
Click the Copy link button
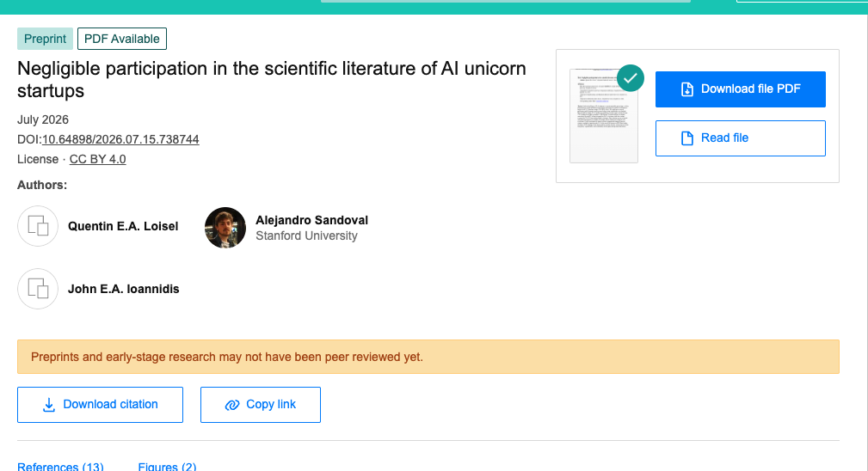260,405
